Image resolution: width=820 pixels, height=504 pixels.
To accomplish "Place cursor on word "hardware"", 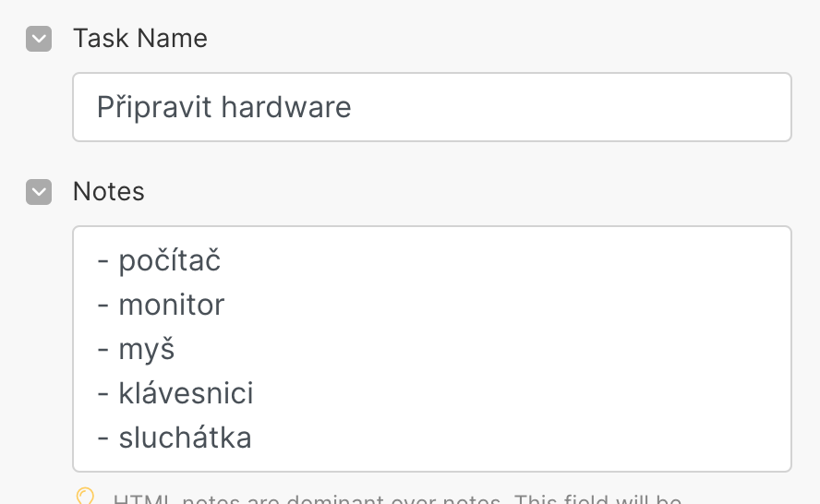I will pos(287,108).
